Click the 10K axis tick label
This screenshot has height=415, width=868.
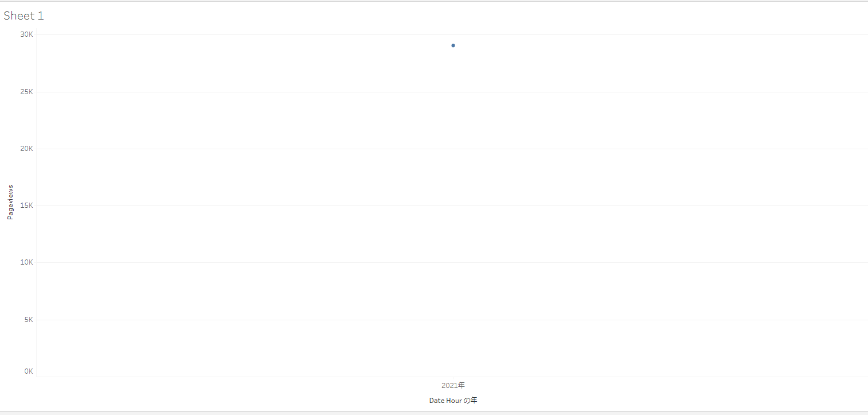coord(26,262)
